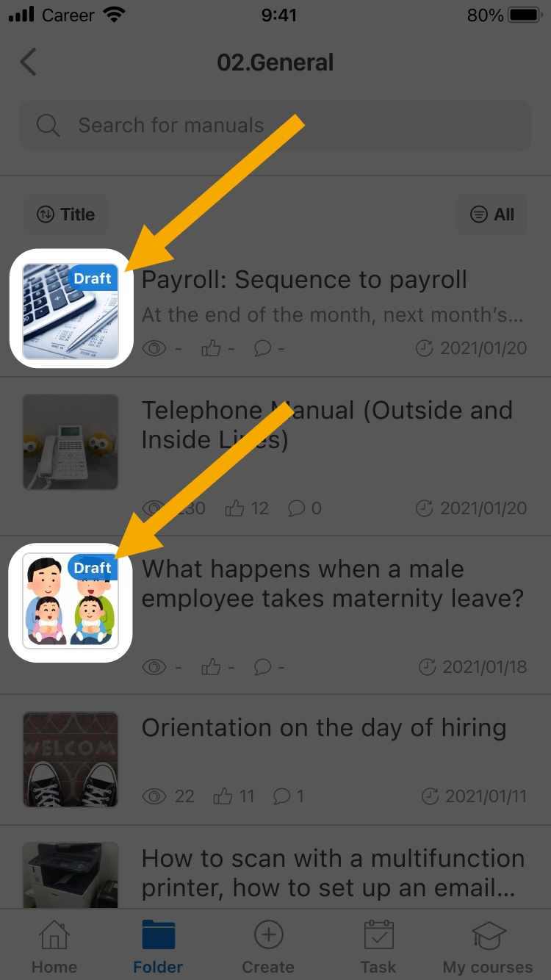Tap the magnifier icon in the search bar
The image size is (551, 980).
(x=48, y=126)
